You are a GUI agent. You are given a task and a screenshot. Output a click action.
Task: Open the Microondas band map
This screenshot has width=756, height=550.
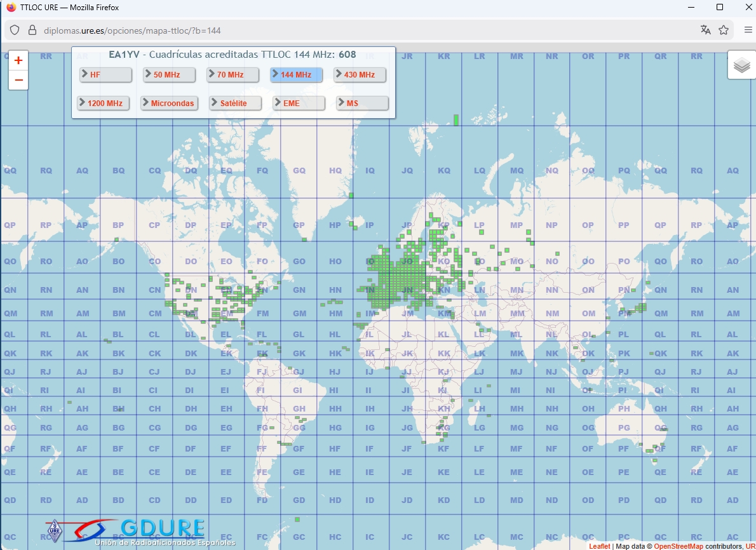point(169,103)
